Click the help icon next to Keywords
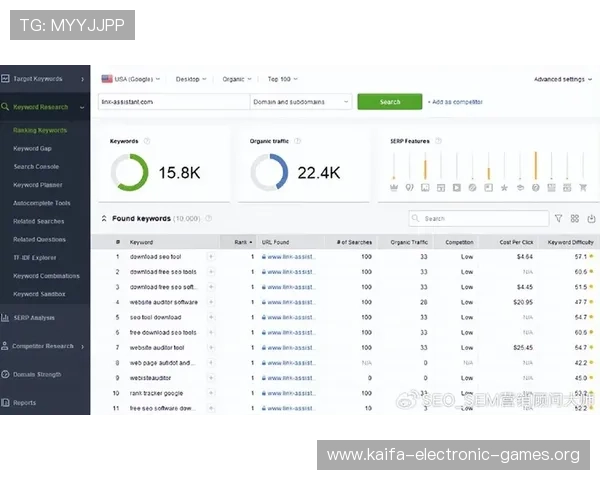 147,142
